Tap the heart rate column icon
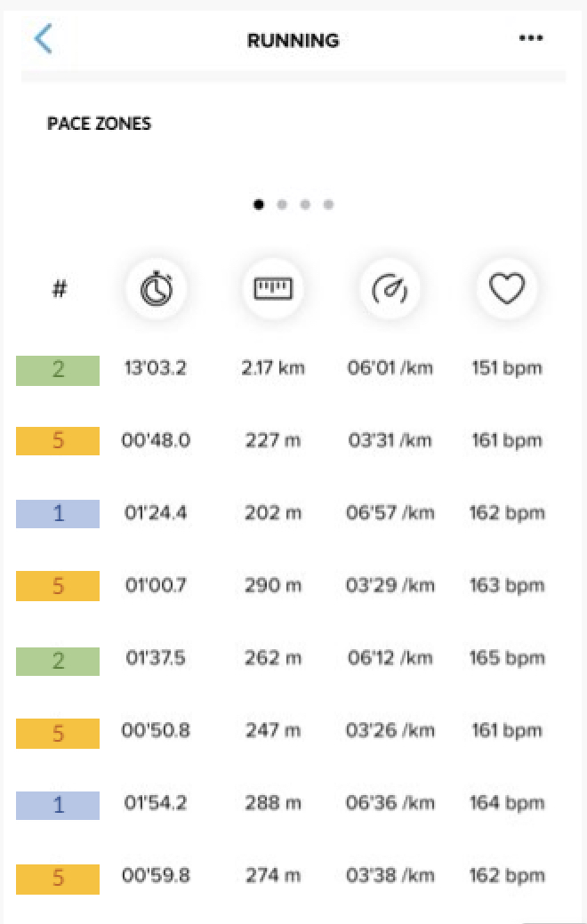Image resolution: width=587 pixels, height=924 pixels. click(x=507, y=289)
